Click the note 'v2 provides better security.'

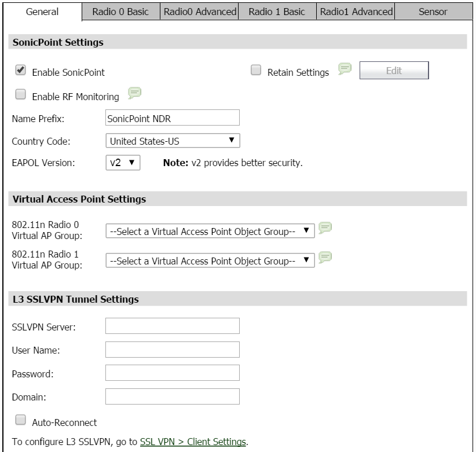247,163
